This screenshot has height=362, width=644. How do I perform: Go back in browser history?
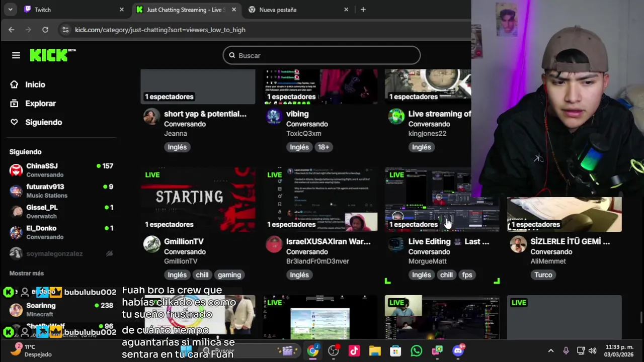coord(12,30)
